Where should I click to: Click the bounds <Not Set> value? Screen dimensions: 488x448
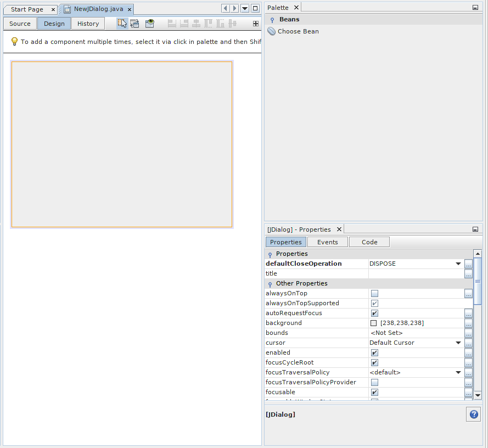[386, 333]
